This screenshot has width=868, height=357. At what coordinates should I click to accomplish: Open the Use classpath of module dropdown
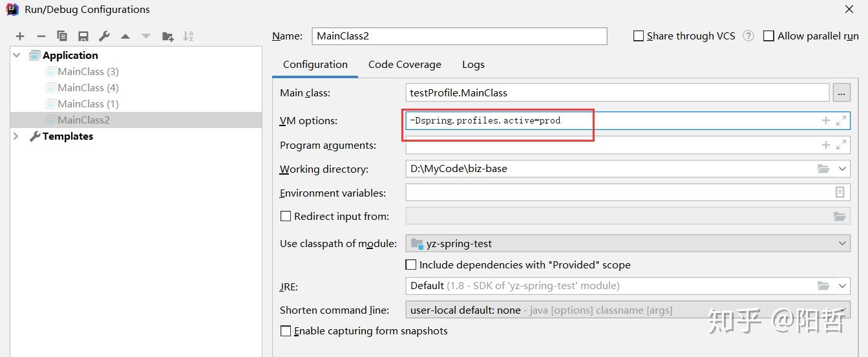tap(842, 244)
